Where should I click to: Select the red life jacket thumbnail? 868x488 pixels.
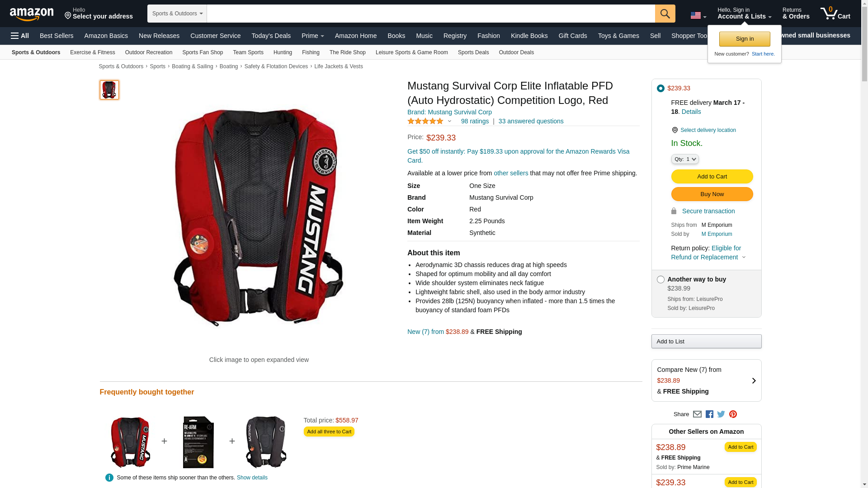(109, 90)
